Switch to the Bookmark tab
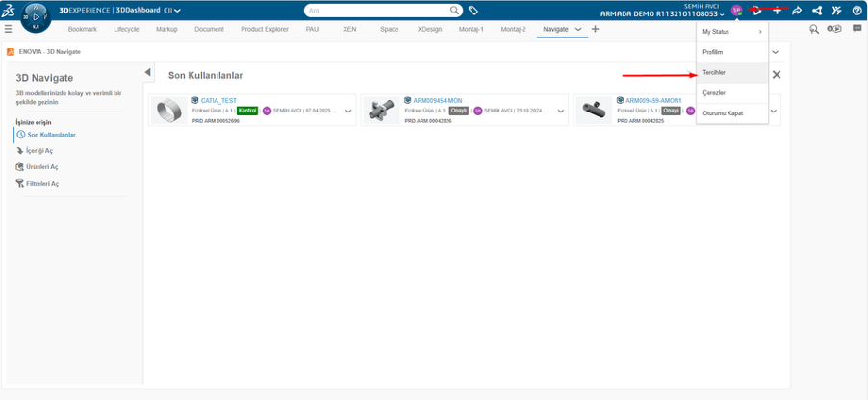This screenshot has height=400, width=868. (x=83, y=29)
